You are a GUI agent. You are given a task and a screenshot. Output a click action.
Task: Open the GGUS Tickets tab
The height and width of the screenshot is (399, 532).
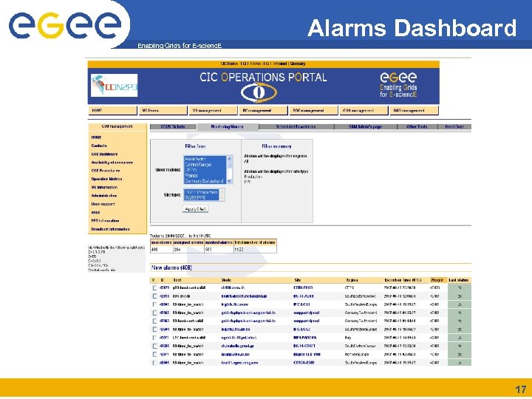[173, 127]
